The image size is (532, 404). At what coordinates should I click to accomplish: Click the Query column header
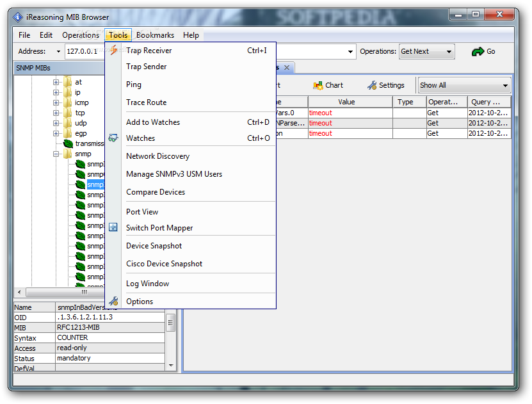click(489, 102)
